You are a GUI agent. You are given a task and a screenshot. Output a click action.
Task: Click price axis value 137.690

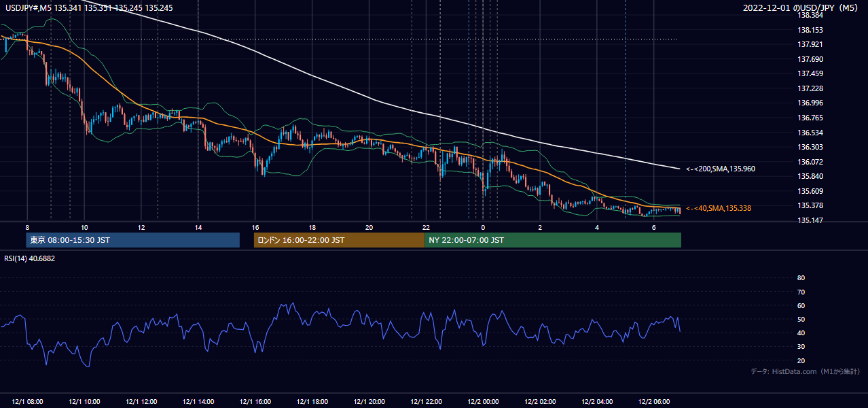tap(810, 59)
